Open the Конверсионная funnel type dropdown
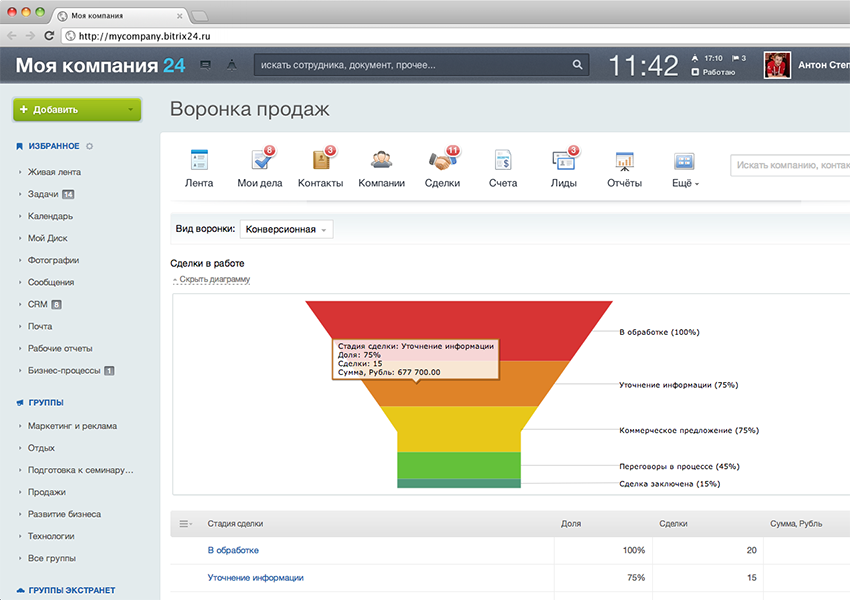This screenshot has height=600, width=850. pos(286,229)
